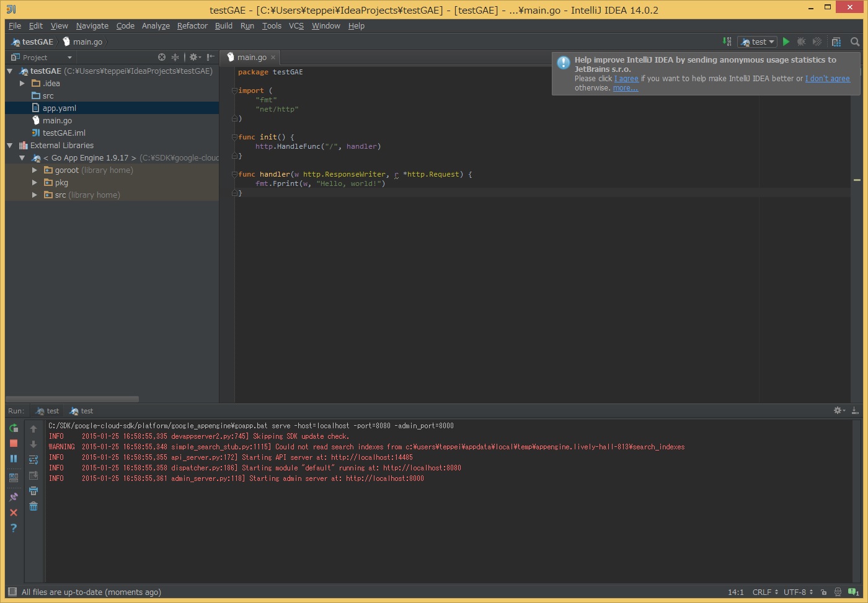
Task: Run with coverage icon in toolbar
Action: tap(817, 42)
